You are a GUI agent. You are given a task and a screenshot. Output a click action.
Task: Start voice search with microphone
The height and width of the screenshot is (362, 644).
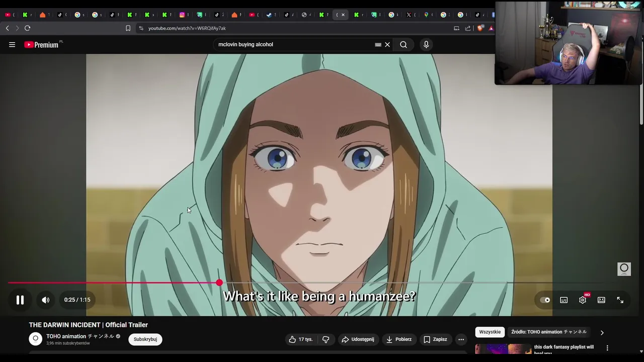tap(426, 45)
